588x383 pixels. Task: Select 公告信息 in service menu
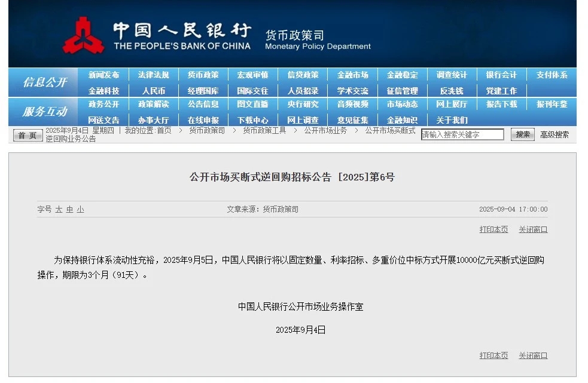[x=203, y=104]
